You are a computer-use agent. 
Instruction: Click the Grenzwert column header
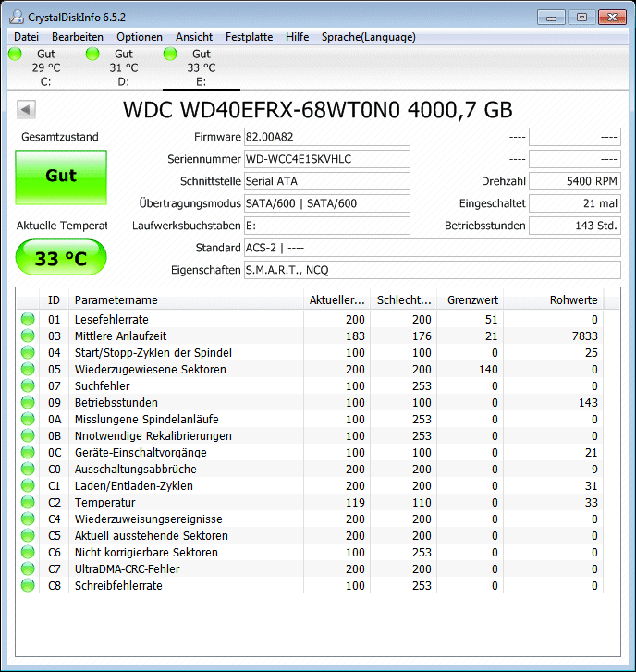[471, 300]
